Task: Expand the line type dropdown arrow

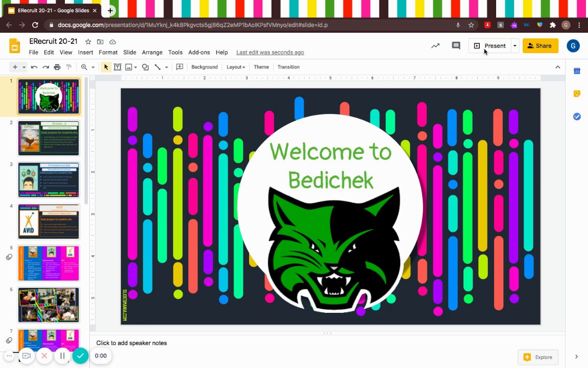Action: [x=166, y=67]
